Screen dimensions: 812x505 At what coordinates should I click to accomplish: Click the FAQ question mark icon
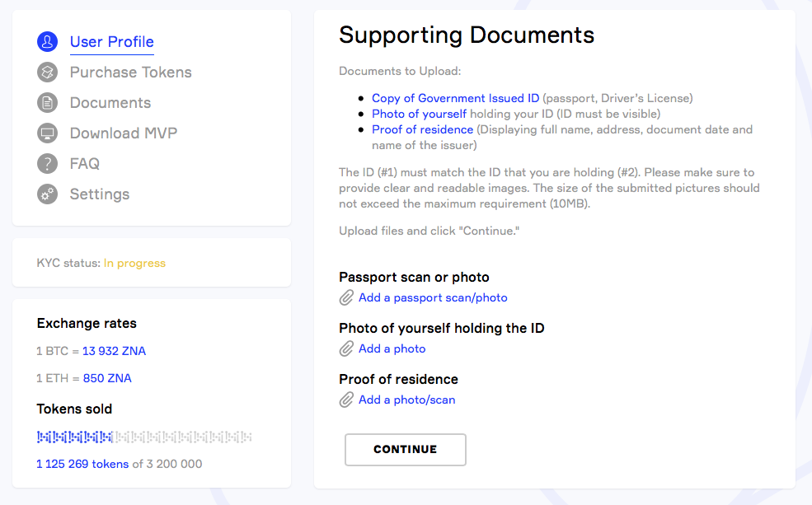(47, 164)
